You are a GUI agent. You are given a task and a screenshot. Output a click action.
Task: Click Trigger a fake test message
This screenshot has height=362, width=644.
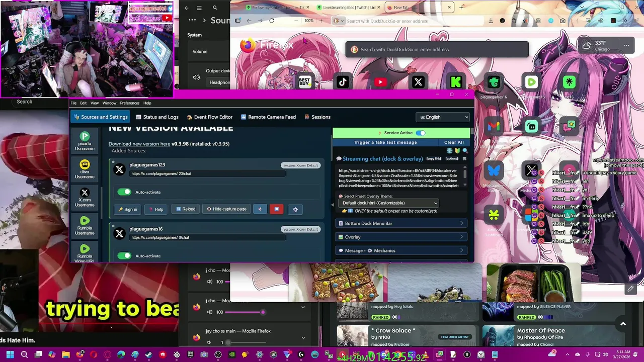coord(385,142)
